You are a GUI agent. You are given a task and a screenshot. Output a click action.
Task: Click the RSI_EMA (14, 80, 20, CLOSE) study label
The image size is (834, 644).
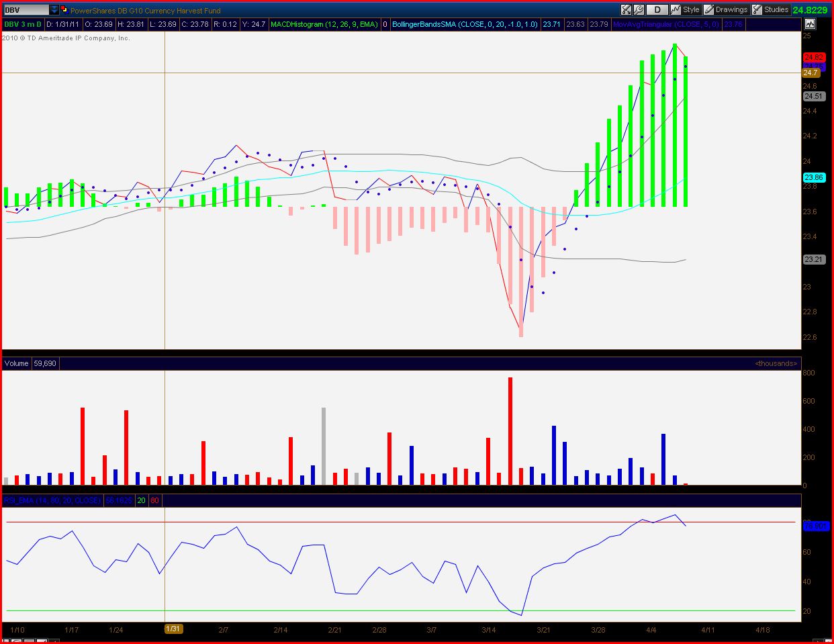(x=52, y=500)
